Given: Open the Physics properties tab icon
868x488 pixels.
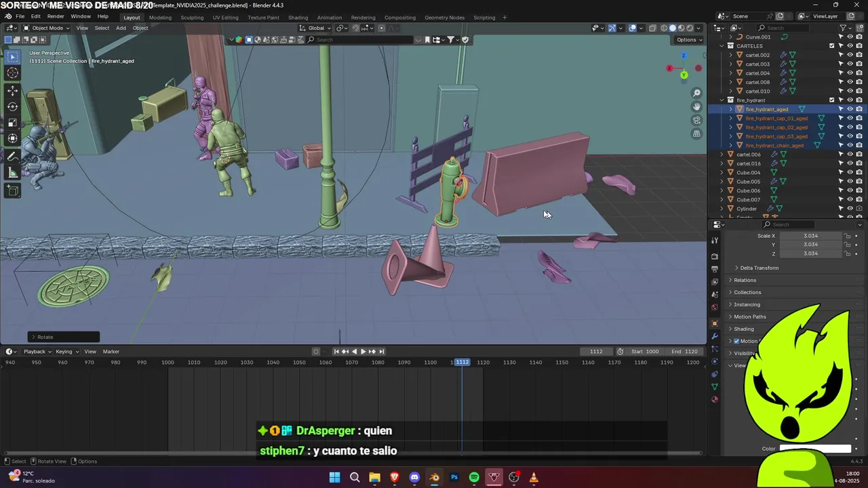Looking at the screenshot, I should [714, 361].
